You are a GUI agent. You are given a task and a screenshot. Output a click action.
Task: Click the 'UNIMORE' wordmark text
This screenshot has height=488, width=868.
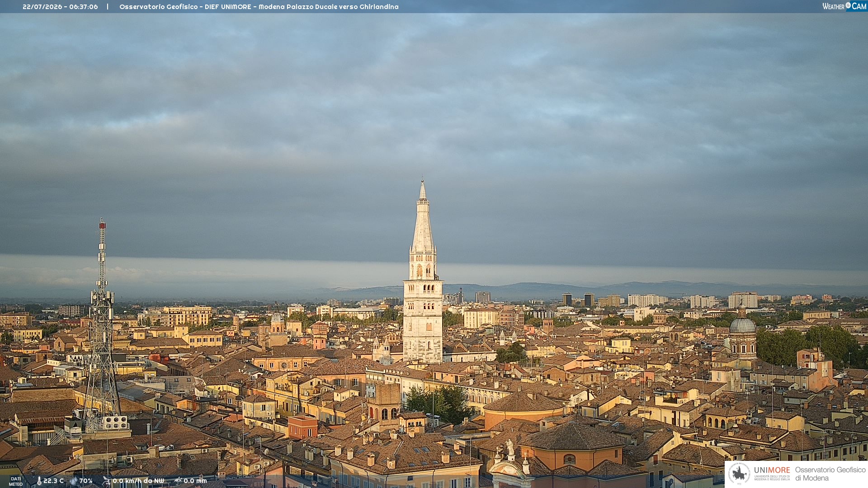pos(772,470)
